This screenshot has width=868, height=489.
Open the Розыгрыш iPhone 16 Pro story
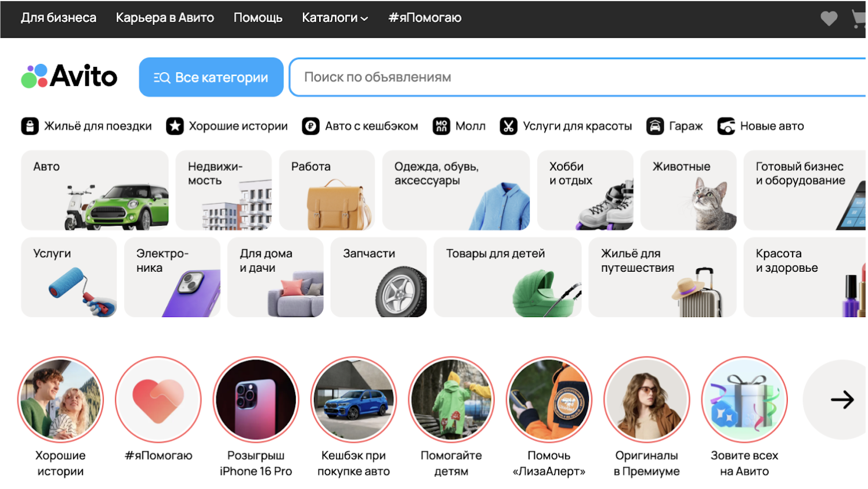pyautogui.click(x=256, y=400)
